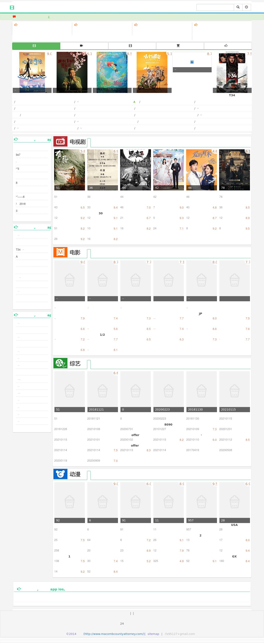Open the sitemap footer link
Screen dimensions: 264x644
[x=153, y=634]
